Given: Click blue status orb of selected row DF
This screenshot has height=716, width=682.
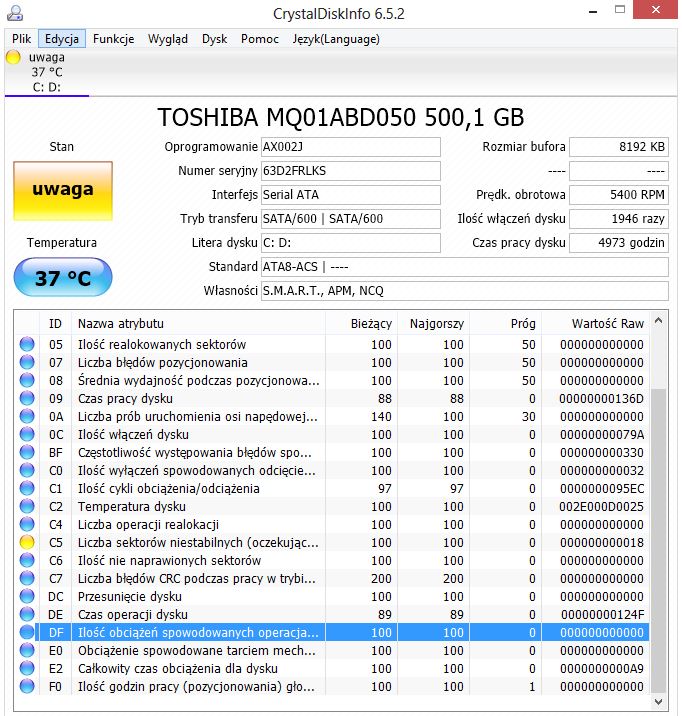Looking at the screenshot, I should click(27, 632).
